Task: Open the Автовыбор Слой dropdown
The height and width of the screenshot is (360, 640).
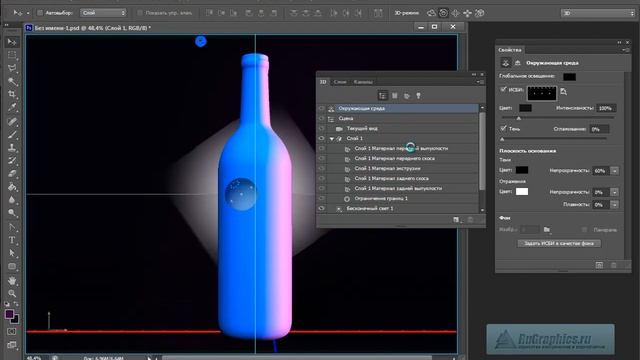Action: [103, 13]
